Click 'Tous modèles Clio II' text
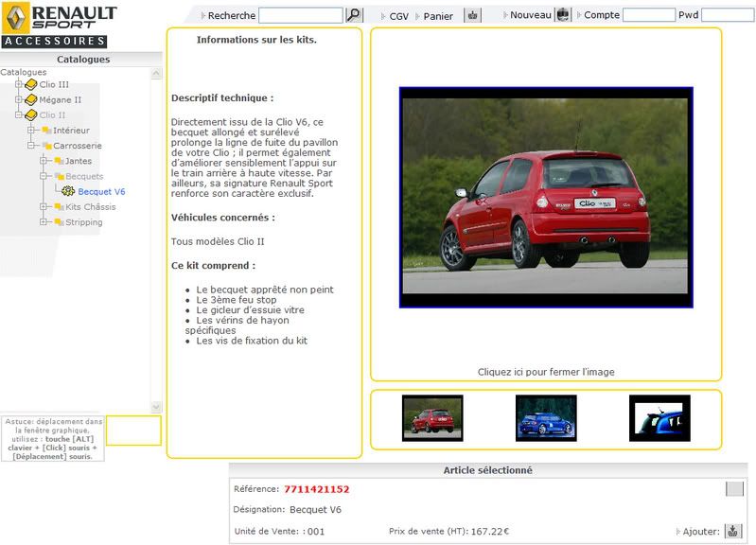This screenshot has width=756, height=545. 218,241
